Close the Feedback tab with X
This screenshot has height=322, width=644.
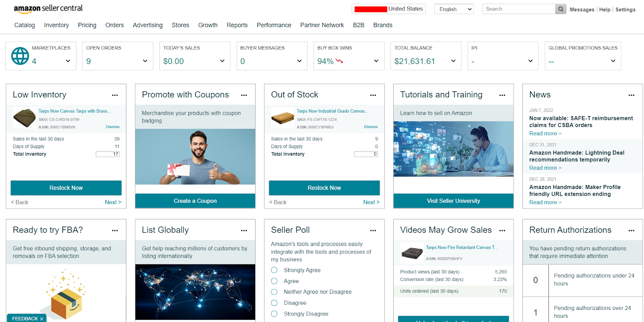pyautogui.click(x=41, y=319)
